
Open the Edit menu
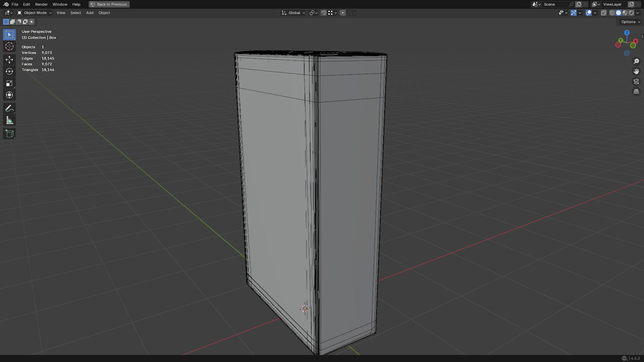coord(26,4)
